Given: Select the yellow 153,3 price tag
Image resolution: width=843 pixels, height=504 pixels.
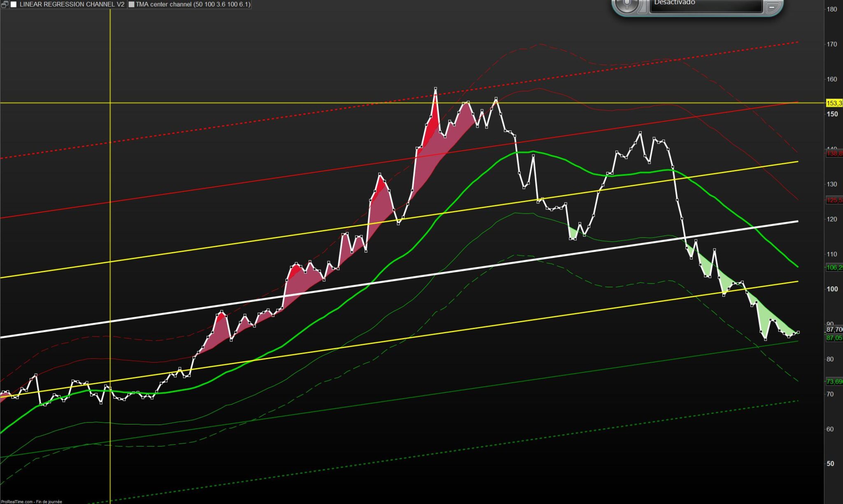Looking at the screenshot, I should tap(834, 103).
